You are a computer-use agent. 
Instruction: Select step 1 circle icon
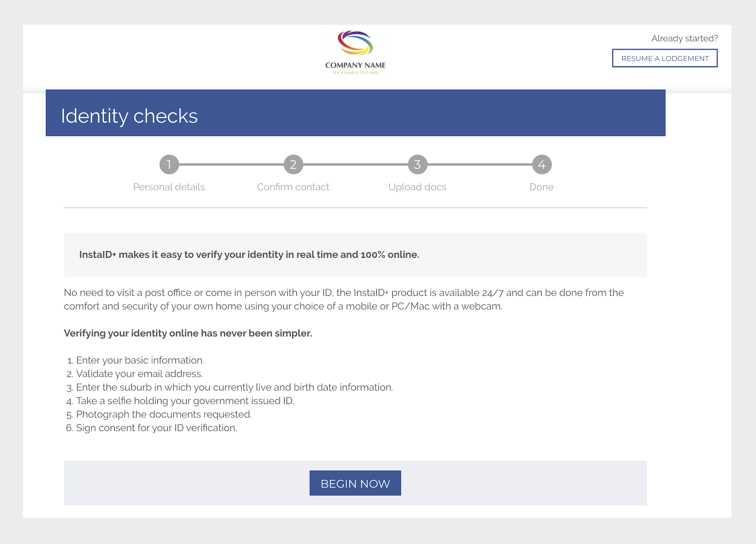coord(169,164)
